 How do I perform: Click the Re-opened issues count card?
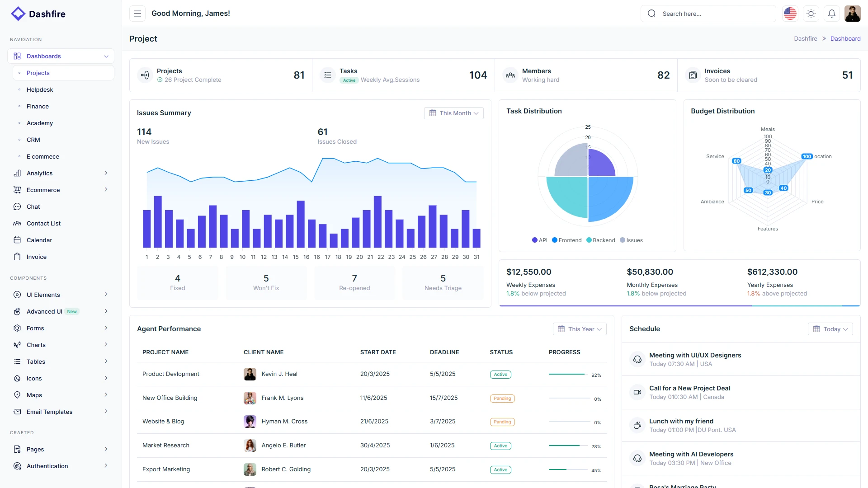coord(354,283)
